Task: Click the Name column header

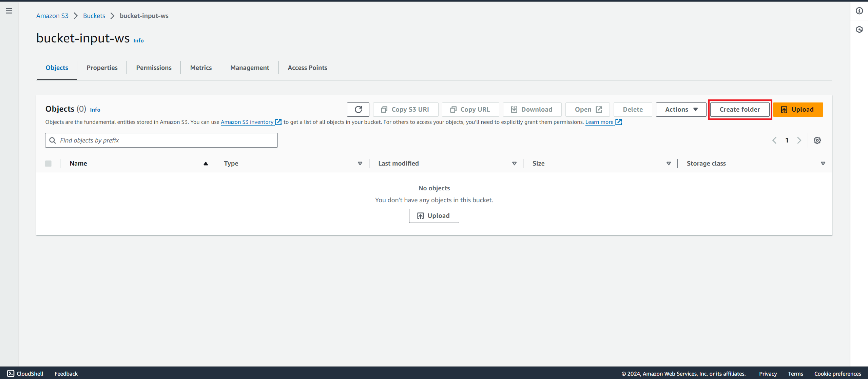Action: 78,164
